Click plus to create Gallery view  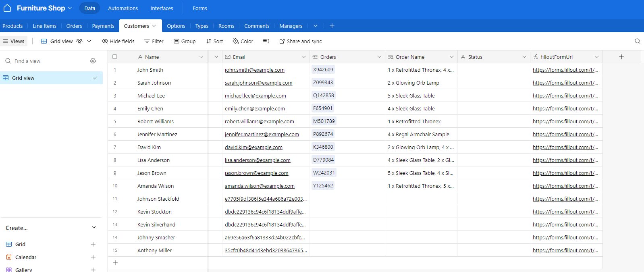point(93,270)
